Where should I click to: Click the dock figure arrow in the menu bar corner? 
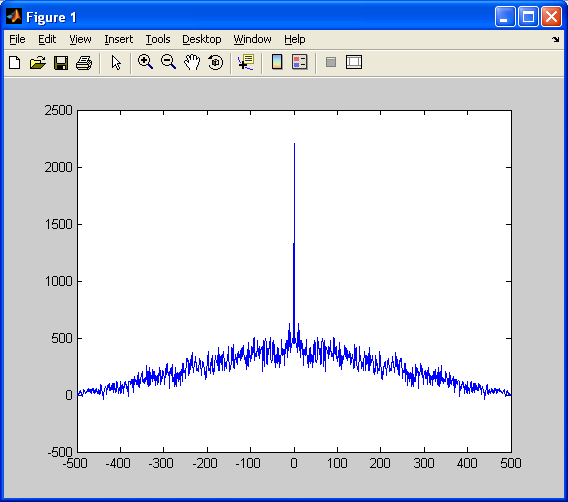[556, 39]
